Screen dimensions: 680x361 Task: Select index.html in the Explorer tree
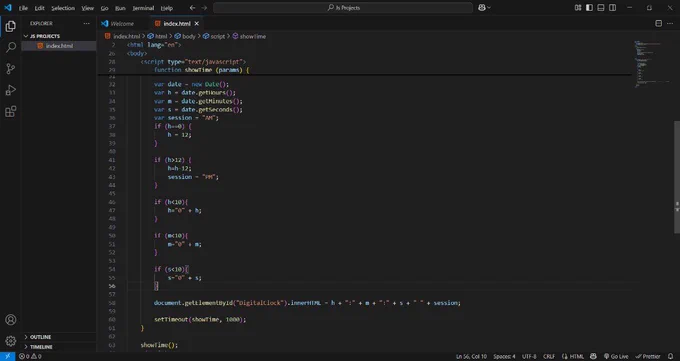pyautogui.click(x=59, y=46)
